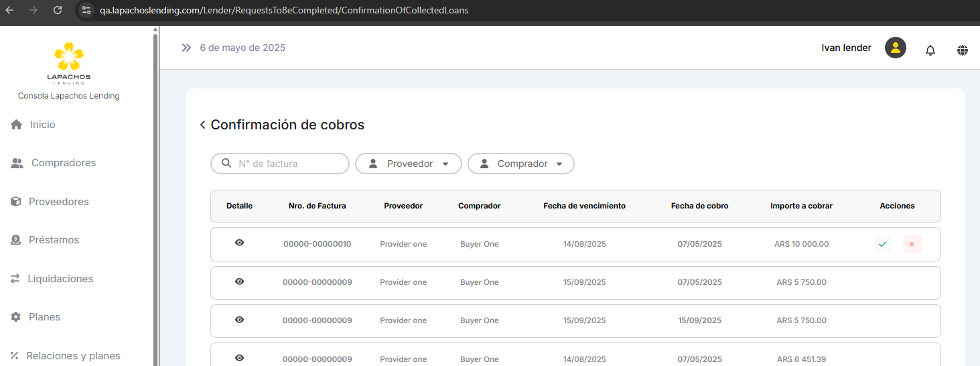
Task: Click the site info icon in address bar
Action: pos(86,10)
